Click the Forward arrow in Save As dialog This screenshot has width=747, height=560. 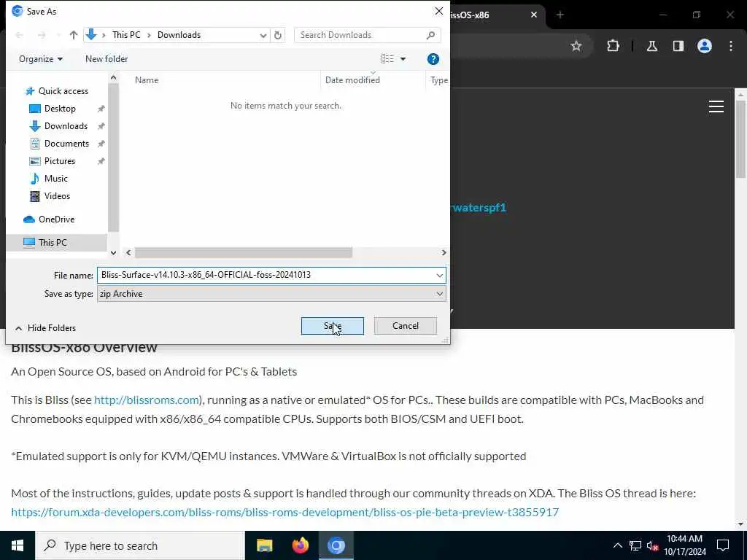(x=42, y=35)
